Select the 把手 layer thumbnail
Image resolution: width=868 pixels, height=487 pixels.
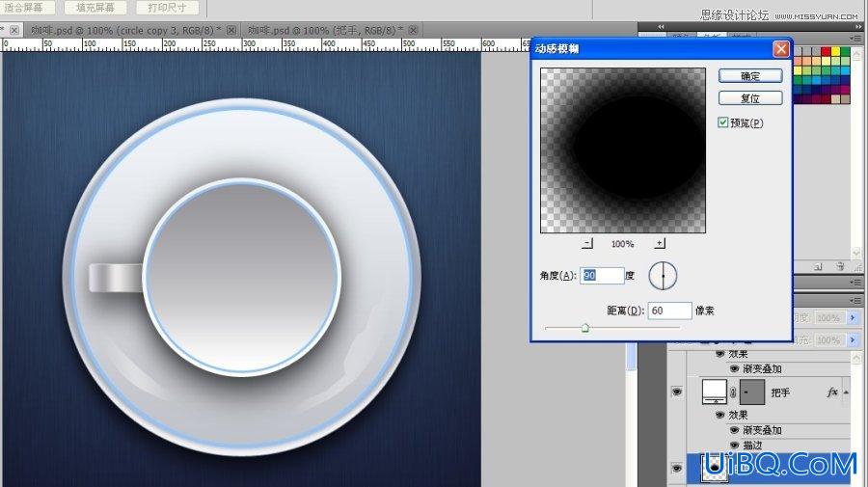tap(714, 392)
